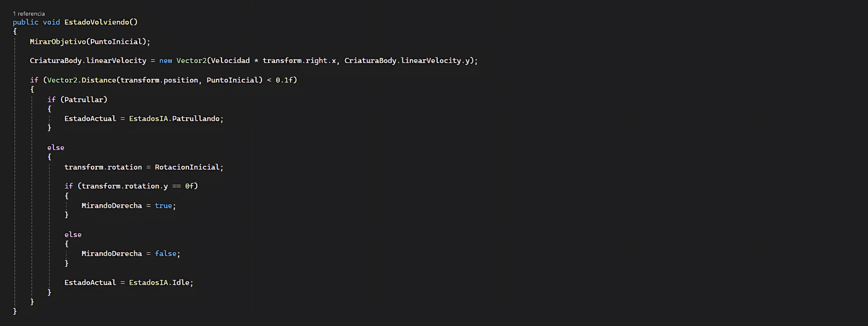The image size is (868, 326).
Task: Click the Patrullar condition in the if
Action: 84,100
